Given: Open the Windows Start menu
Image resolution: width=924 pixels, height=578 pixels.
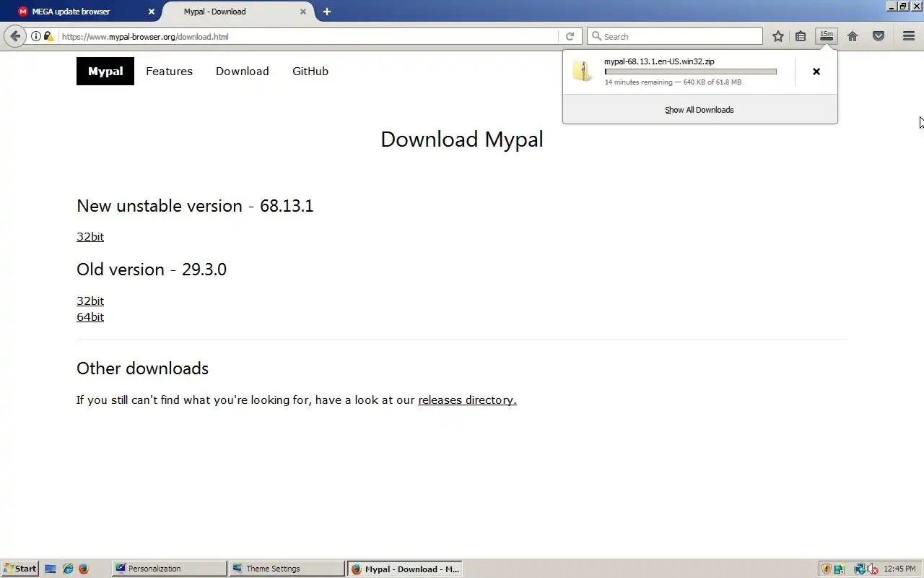Looking at the screenshot, I should click(x=20, y=569).
